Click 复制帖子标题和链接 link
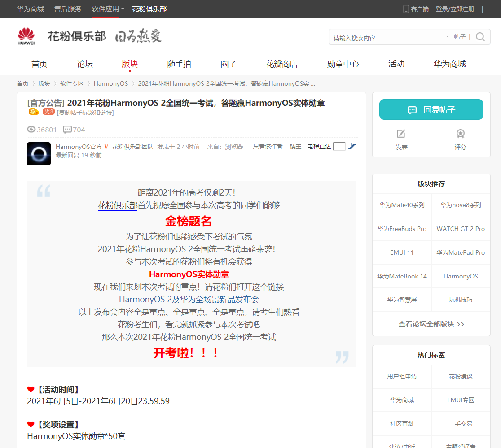 [x=85, y=113]
